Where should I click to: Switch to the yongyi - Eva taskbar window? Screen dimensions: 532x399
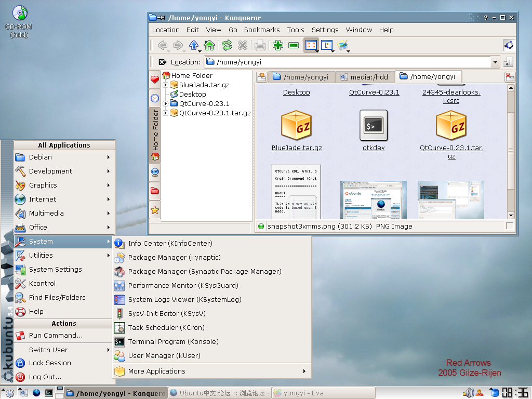tap(323, 393)
